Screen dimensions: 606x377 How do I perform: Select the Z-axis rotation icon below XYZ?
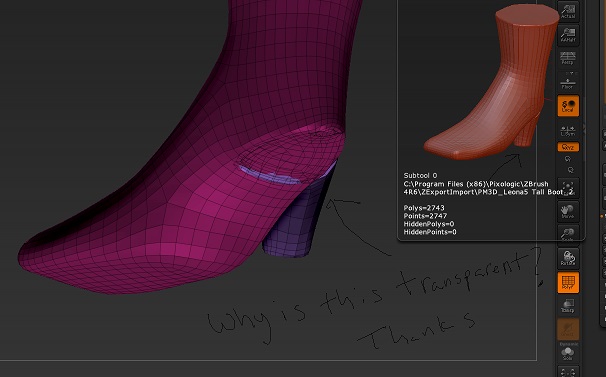570,170
